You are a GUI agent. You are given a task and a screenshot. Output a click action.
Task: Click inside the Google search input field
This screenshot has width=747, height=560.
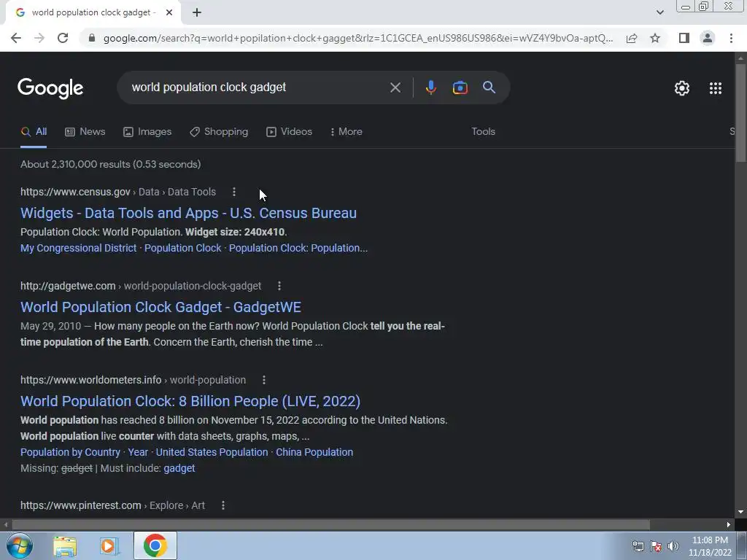256,87
